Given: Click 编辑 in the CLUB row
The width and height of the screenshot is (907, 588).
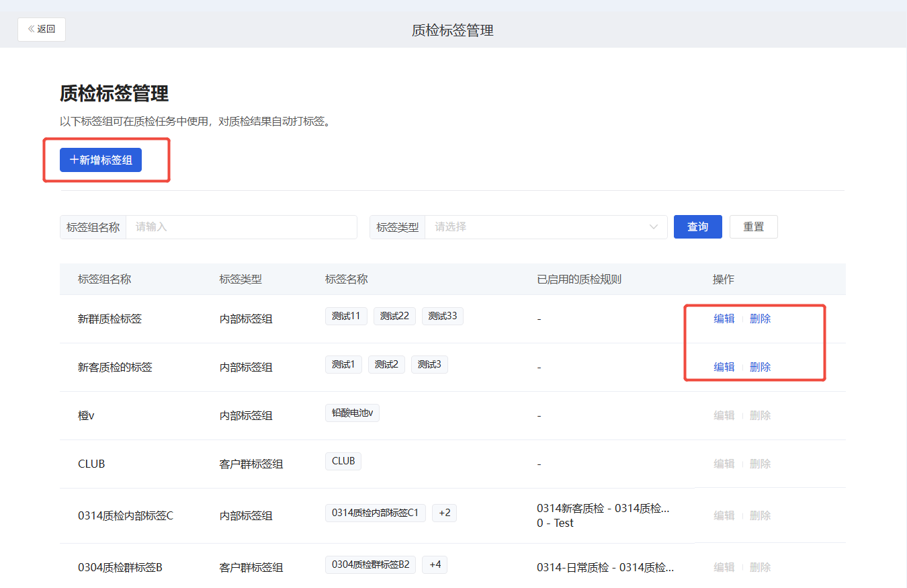Looking at the screenshot, I should [724, 464].
